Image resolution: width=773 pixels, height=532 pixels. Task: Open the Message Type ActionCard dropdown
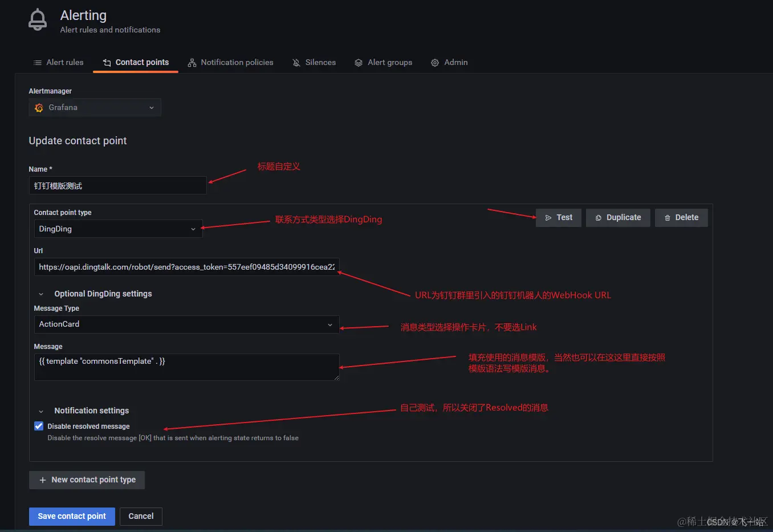coord(186,324)
